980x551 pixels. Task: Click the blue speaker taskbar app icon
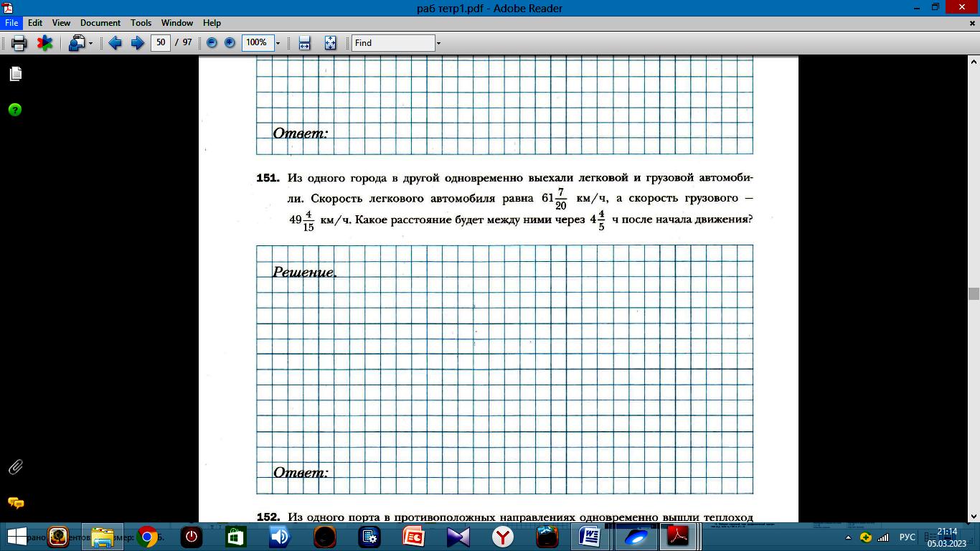click(281, 537)
